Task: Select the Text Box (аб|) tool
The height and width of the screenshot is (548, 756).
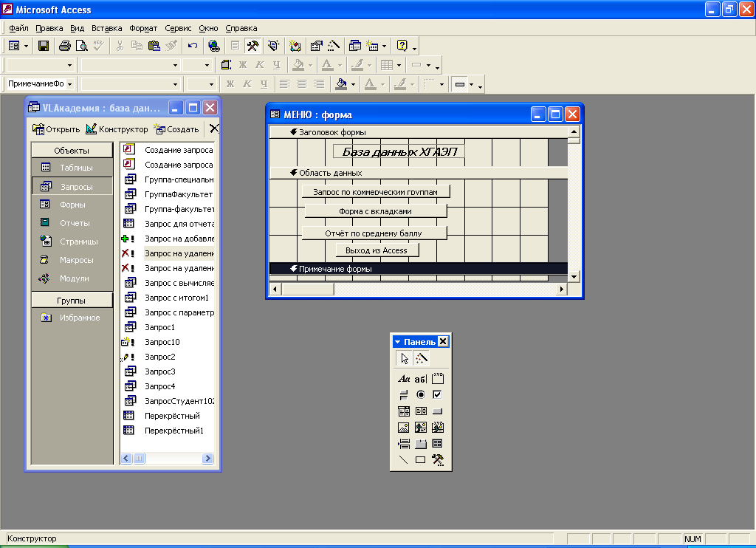Action: click(x=420, y=379)
